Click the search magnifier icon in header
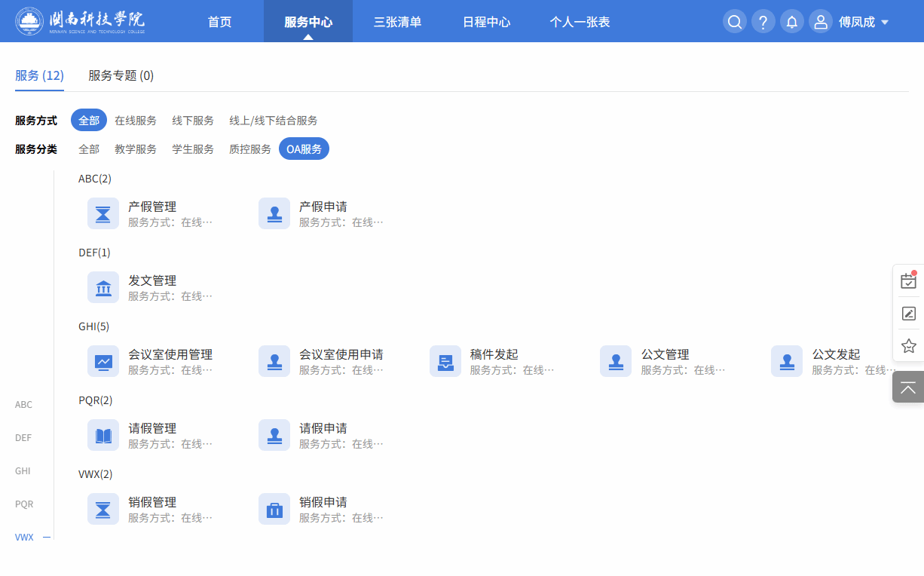The height and width of the screenshot is (576, 924). [734, 21]
